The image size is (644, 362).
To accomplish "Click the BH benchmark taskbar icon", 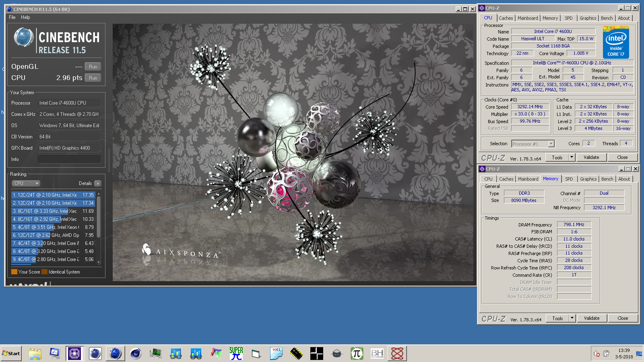I will click(377, 354).
